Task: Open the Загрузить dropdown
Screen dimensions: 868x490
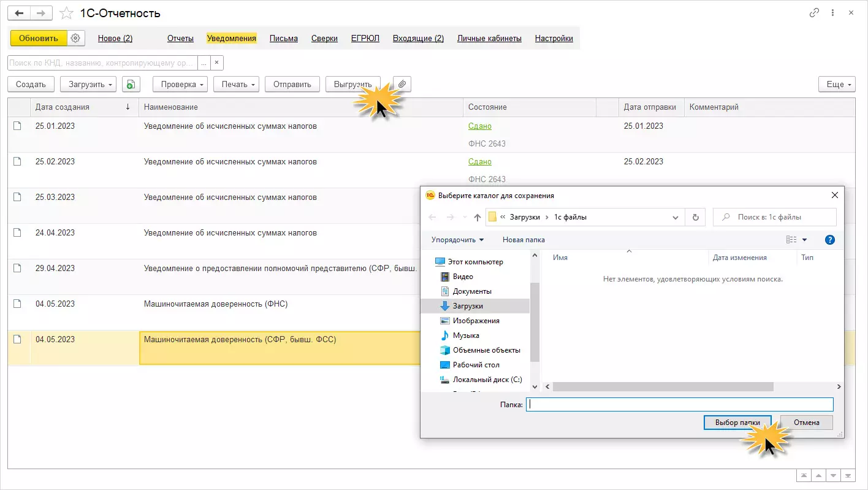Action: click(x=88, y=85)
